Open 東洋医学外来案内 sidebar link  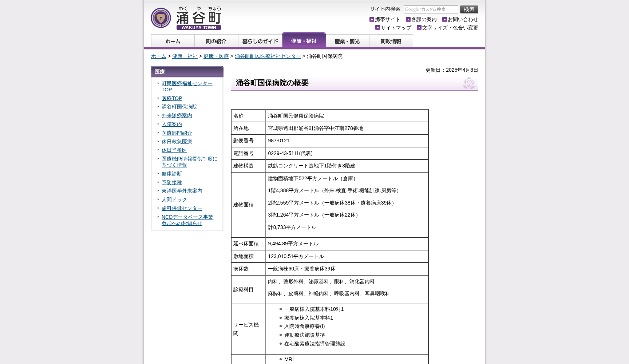click(x=182, y=191)
